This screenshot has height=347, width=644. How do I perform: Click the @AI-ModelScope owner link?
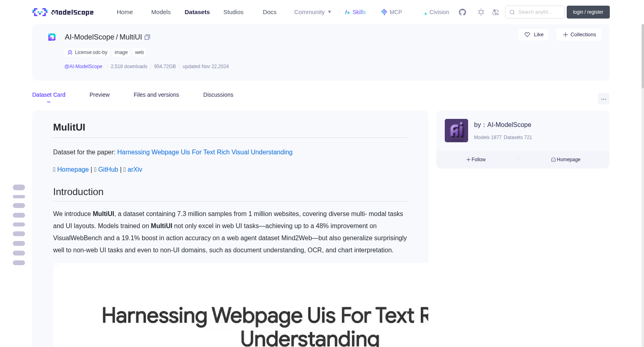point(83,66)
